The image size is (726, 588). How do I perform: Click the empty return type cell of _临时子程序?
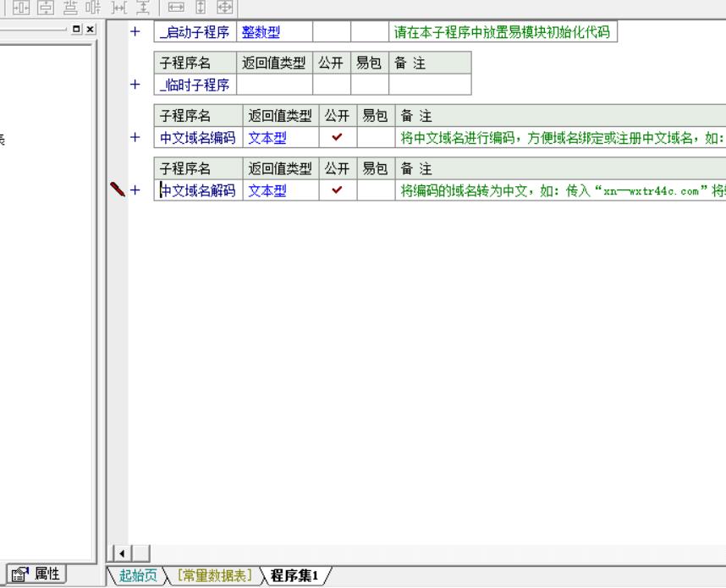tap(274, 85)
